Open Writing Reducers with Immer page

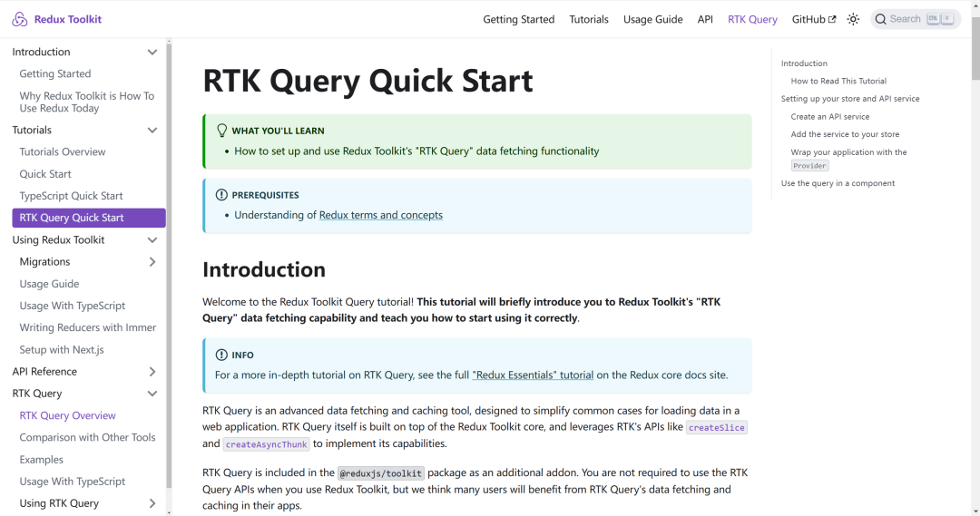87,327
